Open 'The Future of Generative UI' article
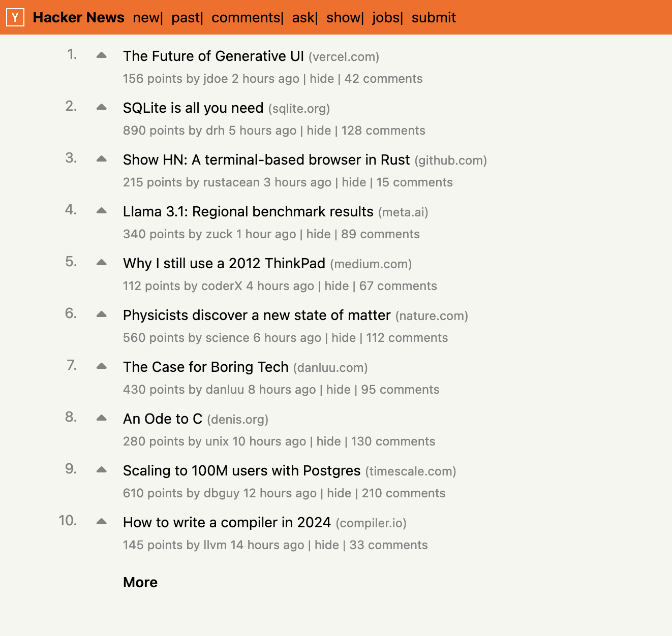This screenshot has width=672, height=636. click(x=213, y=56)
